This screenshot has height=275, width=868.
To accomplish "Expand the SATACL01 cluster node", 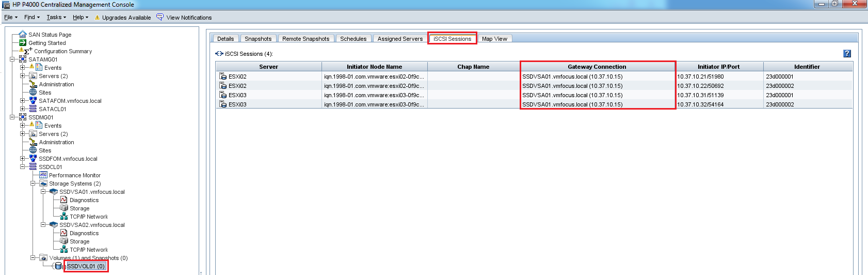I will click(23, 109).
